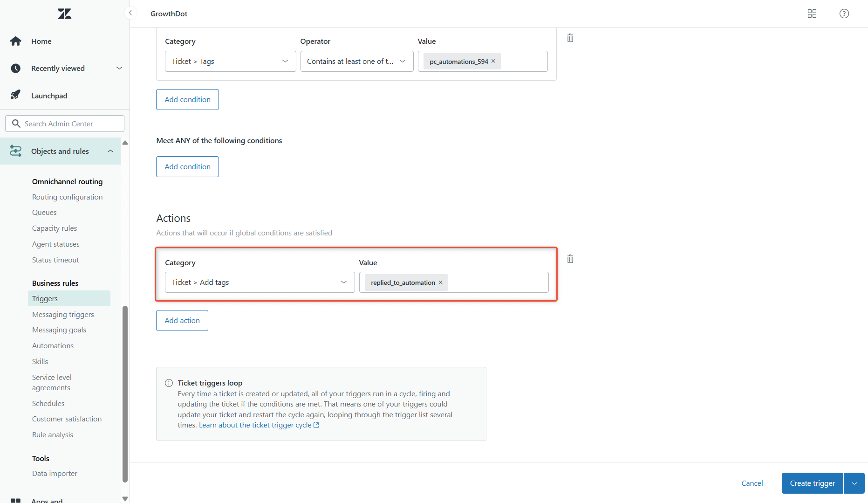This screenshot has width=868, height=503.
Task: Collapse the sidebar with the back chevron
Action: [130, 13]
